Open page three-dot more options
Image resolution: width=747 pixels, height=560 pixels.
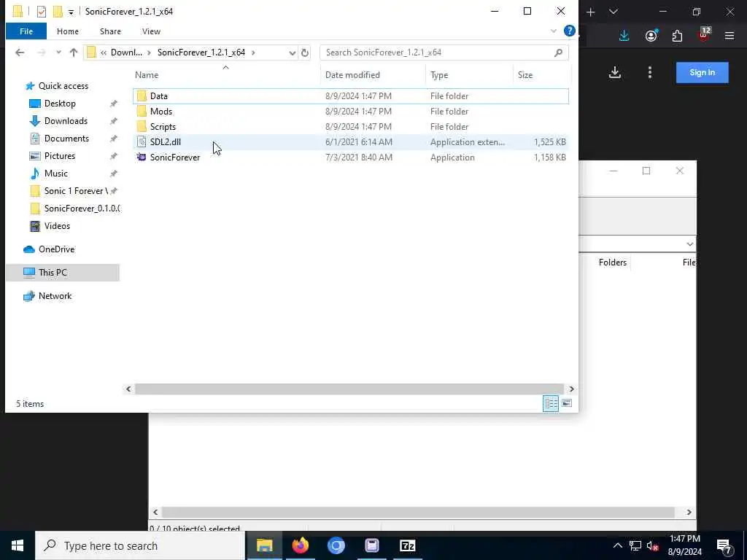[x=650, y=72]
